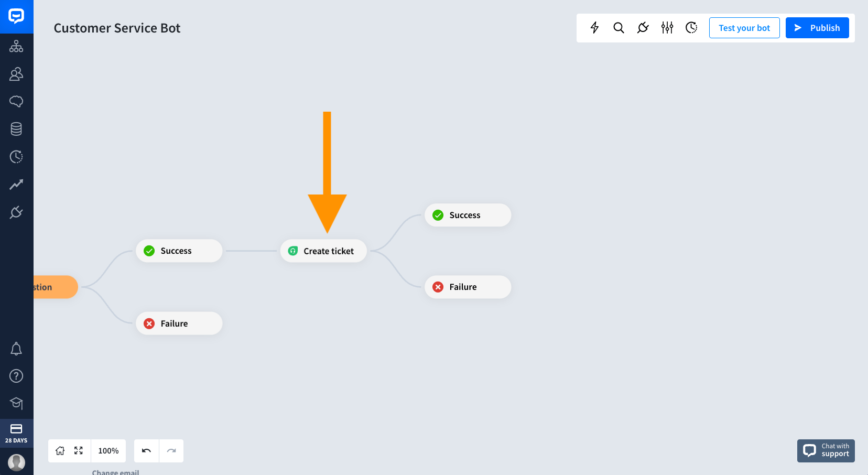This screenshot has width=868, height=475.
Task: Open the Chat with support widget
Action: point(826,451)
